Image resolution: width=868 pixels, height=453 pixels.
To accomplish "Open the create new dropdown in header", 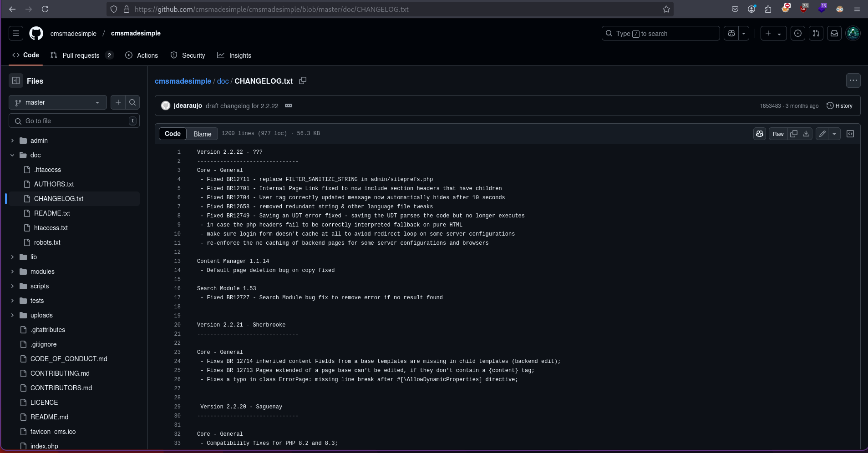I will coord(774,33).
